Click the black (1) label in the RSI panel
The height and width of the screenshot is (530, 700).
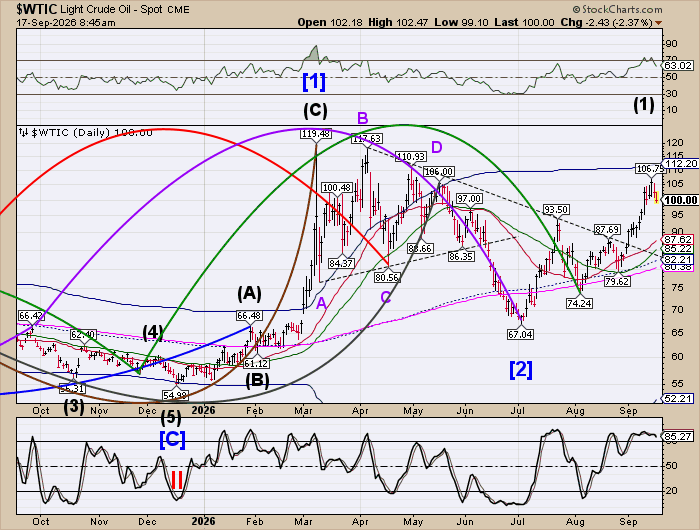(644, 105)
